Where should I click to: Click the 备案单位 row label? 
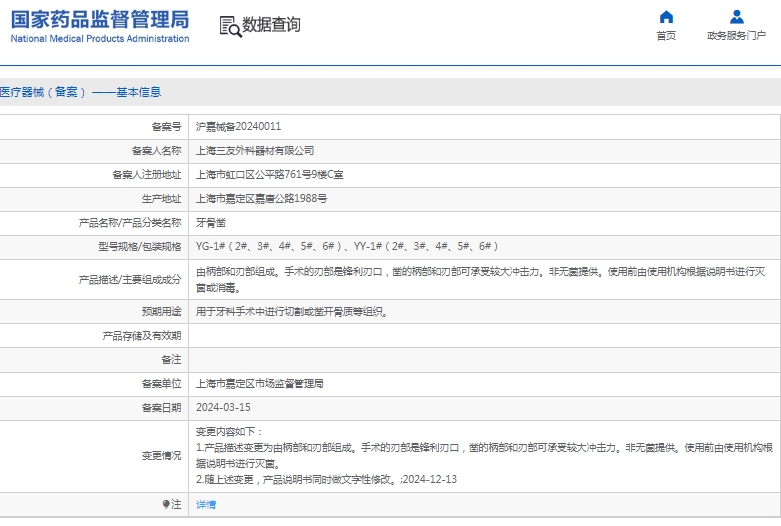point(161,384)
